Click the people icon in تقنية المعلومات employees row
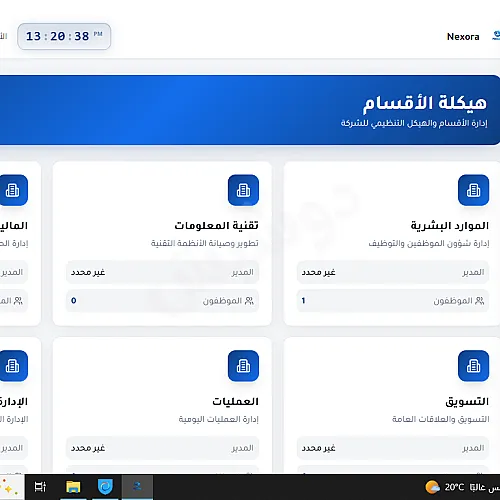Viewport: 500px width, 500px height. pyautogui.click(x=249, y=301)
